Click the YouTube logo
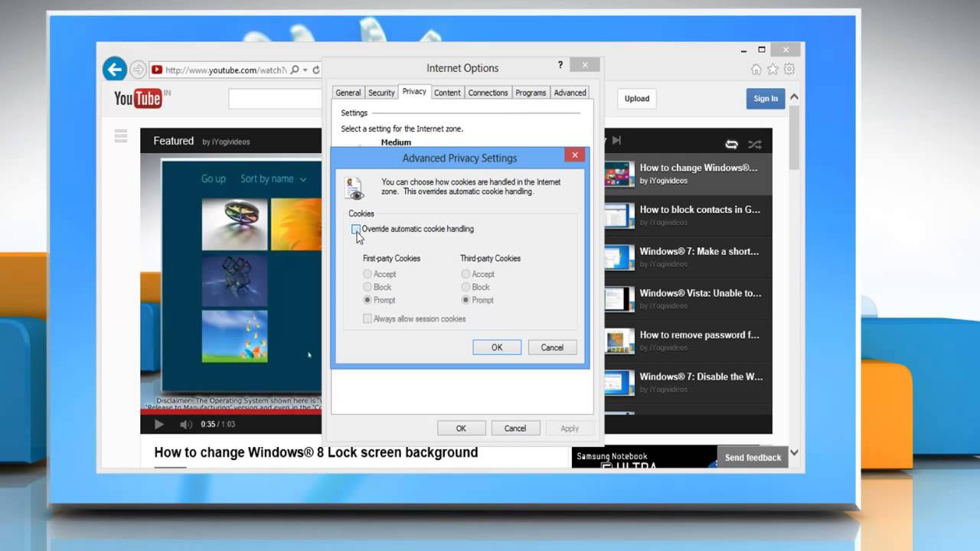Image resolution: width=980 pixels, height=551 pixels. 138,98
